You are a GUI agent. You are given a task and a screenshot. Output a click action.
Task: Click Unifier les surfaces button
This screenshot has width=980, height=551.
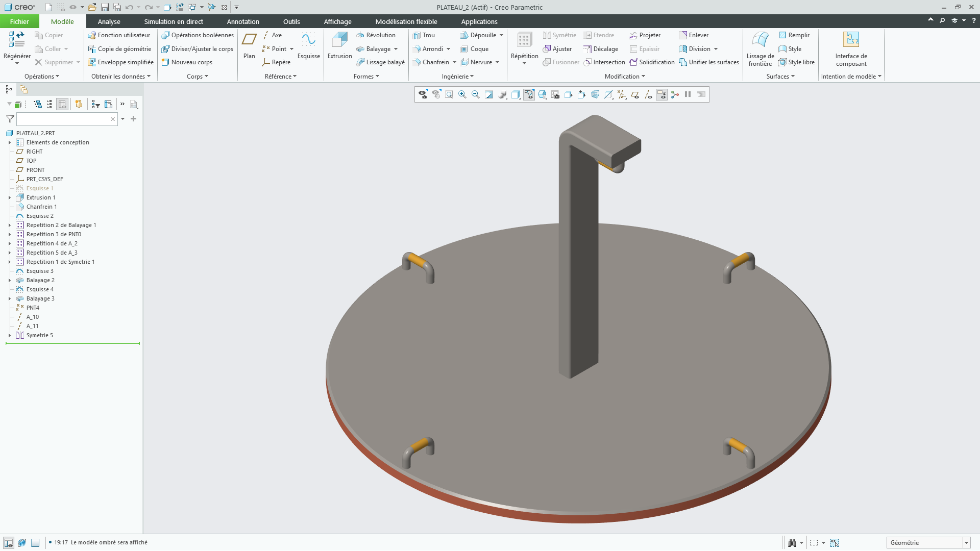pyautogui.click(x=709, y=62)
